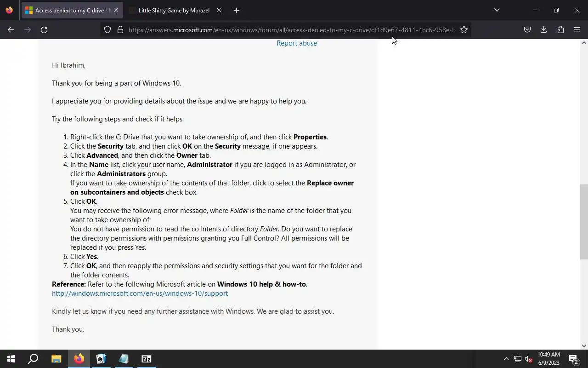Screen dimensions: 588x368
Task: Click the bold 'Administrators' group text
Action: 121,174
